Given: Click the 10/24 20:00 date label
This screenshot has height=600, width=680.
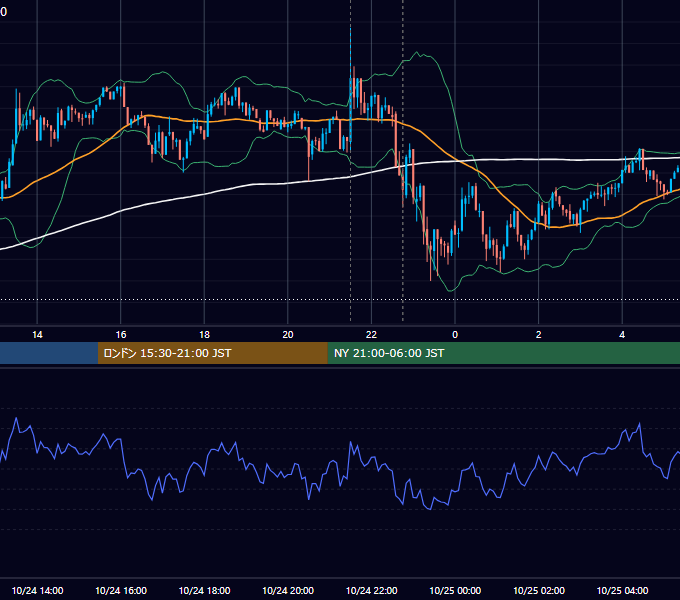Looking at the screenshot, I should [x=288, y=590].
